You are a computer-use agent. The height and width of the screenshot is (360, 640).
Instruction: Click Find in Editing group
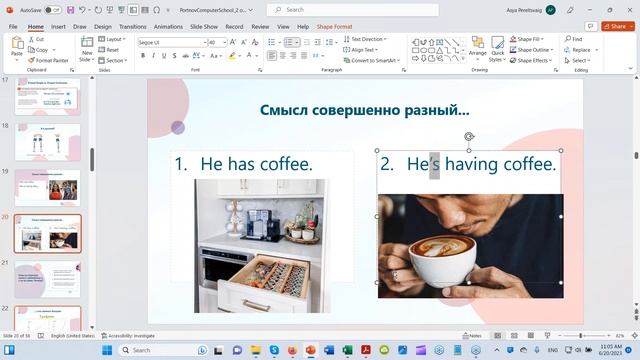(x=573, y=39)
